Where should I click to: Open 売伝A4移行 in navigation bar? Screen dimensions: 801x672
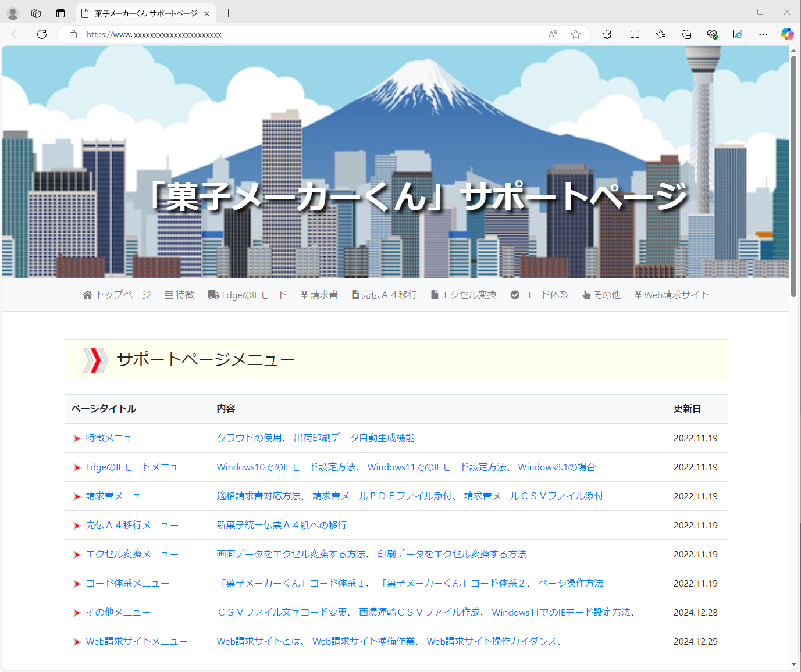pyautogui.click(x=385, y=295)
